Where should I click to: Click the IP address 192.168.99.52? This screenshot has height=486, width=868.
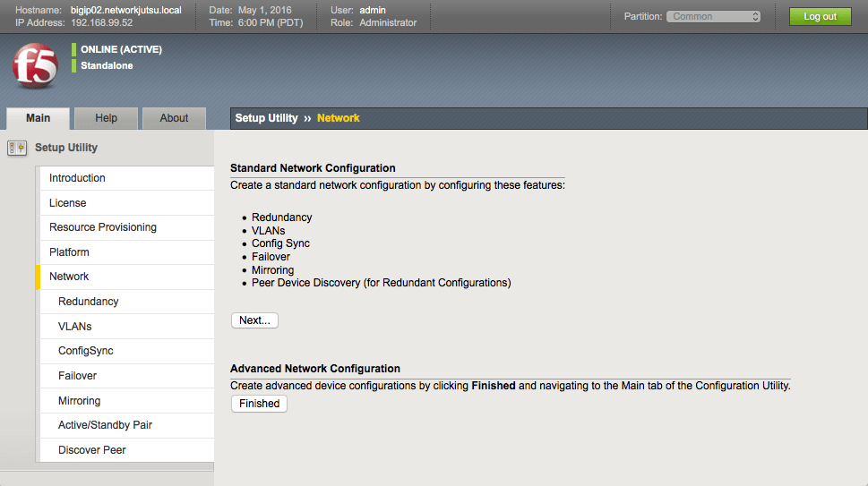102,22
